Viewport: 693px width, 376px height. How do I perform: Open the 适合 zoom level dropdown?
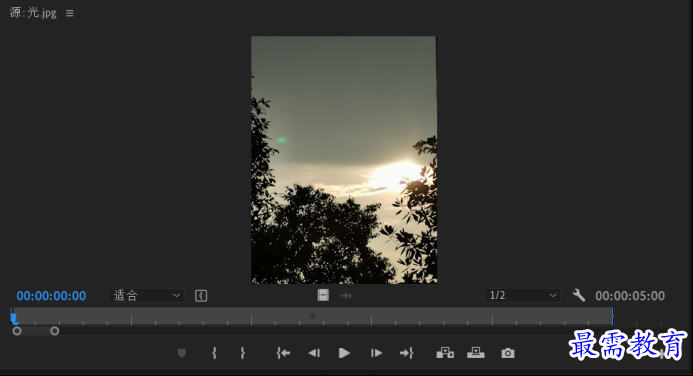point(146,295)
